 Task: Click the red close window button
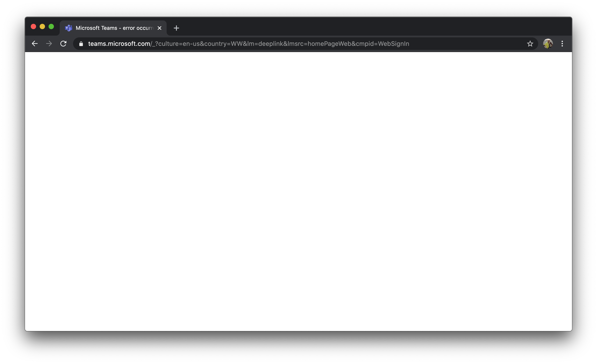(x=33, y=27)
